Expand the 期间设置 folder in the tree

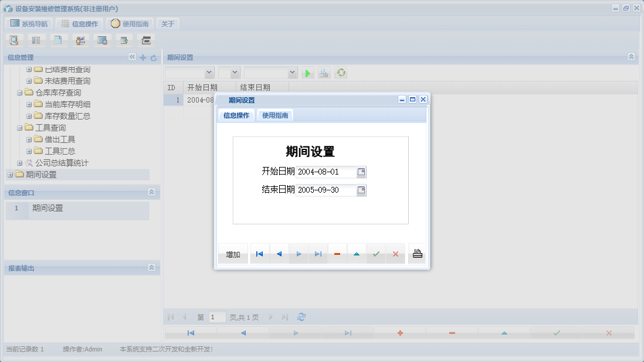[x=9, y=175]
